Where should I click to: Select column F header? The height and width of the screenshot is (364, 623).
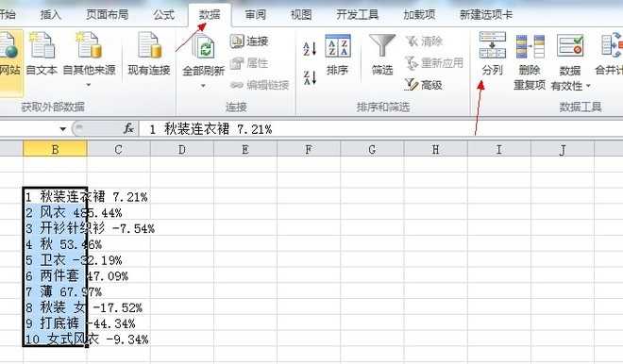pyautogui.click(x=309, y=149)
